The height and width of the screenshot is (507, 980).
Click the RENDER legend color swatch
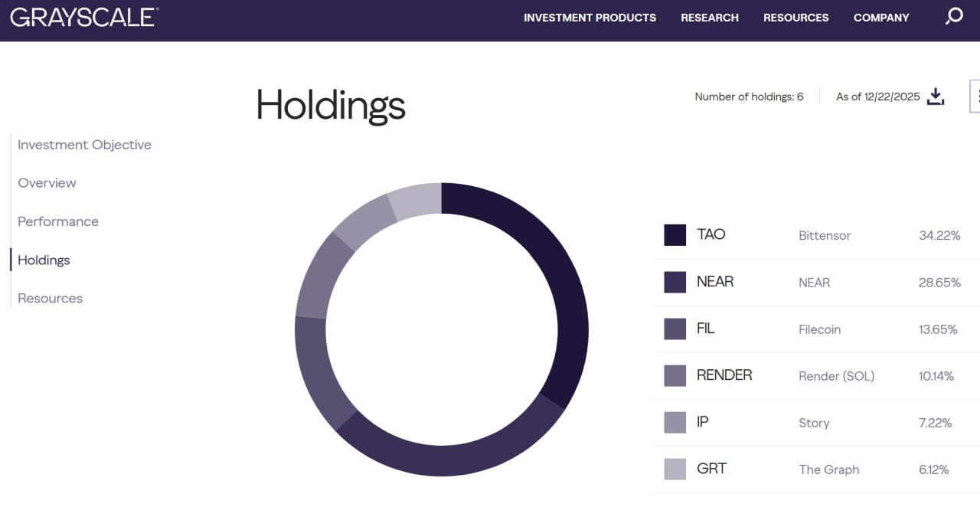(675, 375)
